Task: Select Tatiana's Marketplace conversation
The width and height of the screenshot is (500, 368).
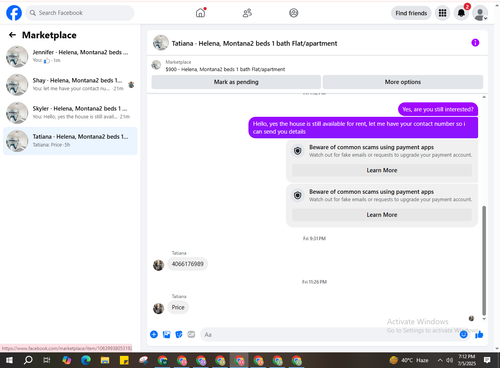Action: 70,141
